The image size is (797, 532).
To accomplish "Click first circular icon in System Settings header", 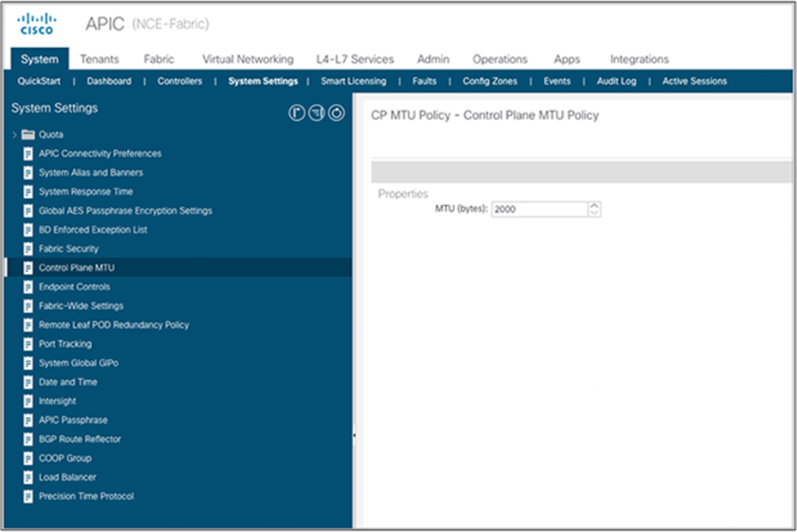I will point(297,113).
